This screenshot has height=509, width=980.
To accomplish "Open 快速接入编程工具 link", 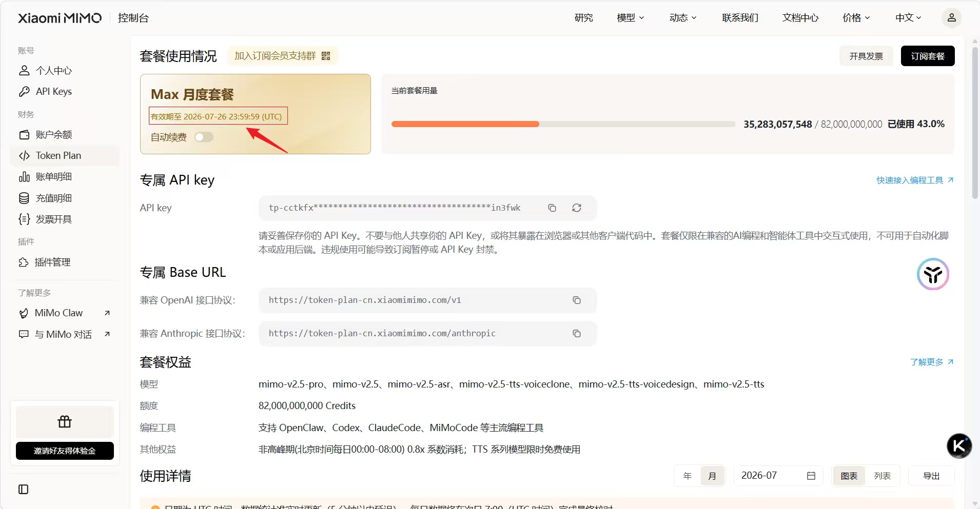I will (x=915, y=180).
